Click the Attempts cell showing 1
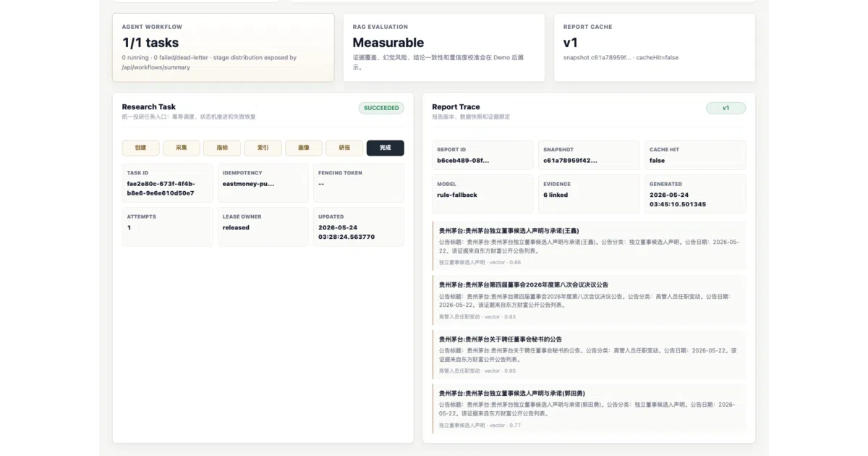Screen dimensions: 868x456 click(x=168, y=227)
